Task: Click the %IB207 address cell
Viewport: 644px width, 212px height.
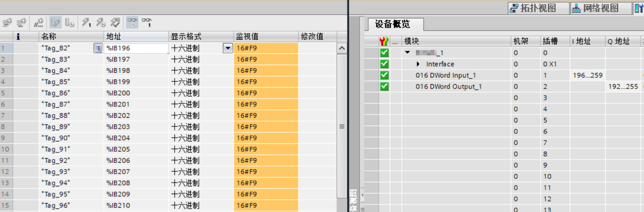Action: pos(136,172)
